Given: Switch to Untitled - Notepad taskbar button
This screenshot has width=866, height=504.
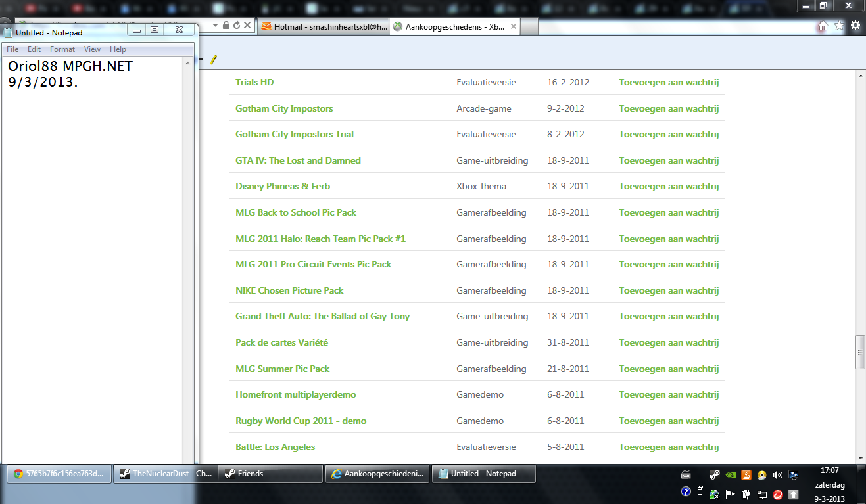Looking at the screenshot, I should 485,474.
